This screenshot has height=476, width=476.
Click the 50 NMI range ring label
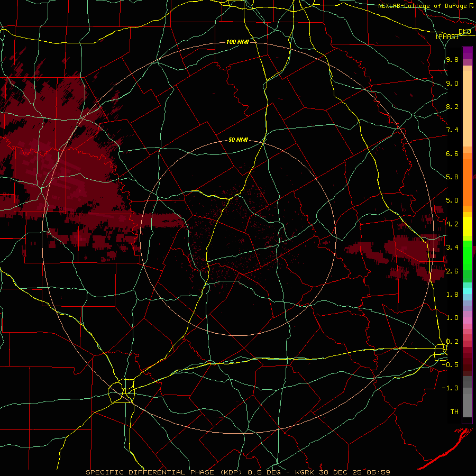[238, 140]
